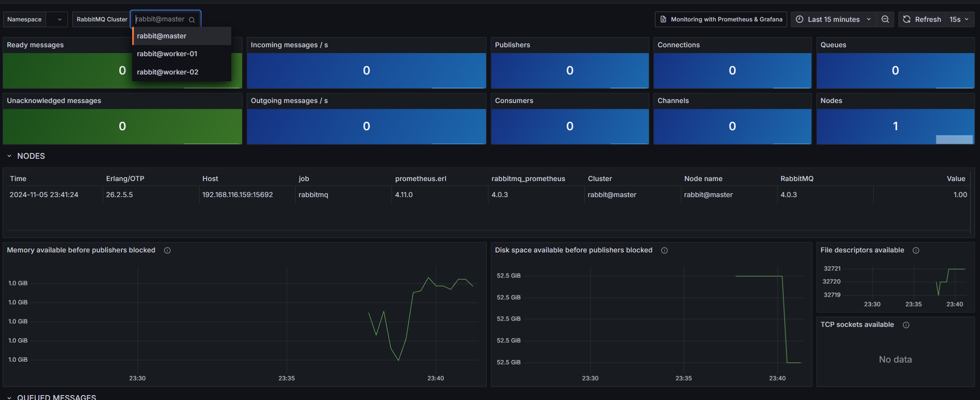
Task: Click the Incoming messages / s panel title
Action: pyautogui.click(x=289, y=45)
